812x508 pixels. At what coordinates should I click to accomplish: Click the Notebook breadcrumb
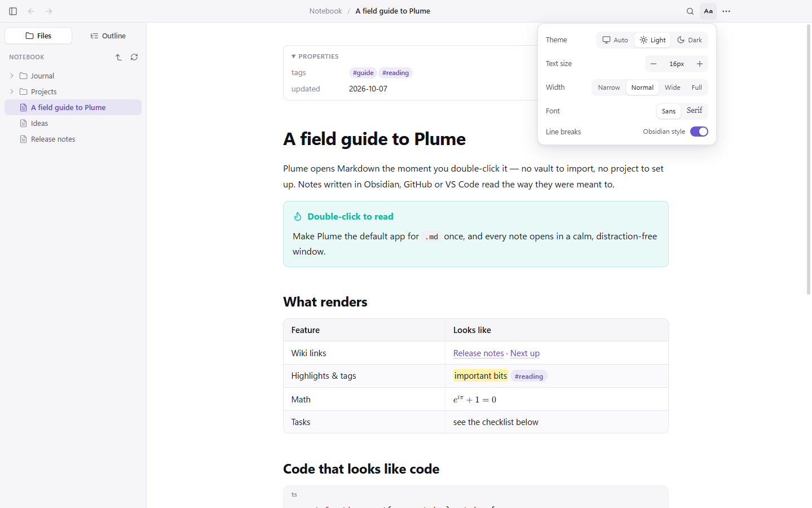point(325,11)
